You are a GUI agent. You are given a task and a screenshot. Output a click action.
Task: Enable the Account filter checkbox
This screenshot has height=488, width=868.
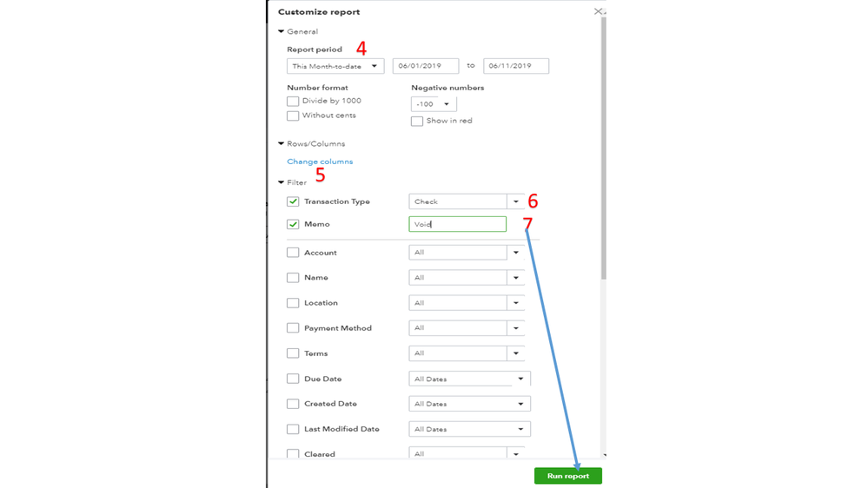(x=293, y=253)
